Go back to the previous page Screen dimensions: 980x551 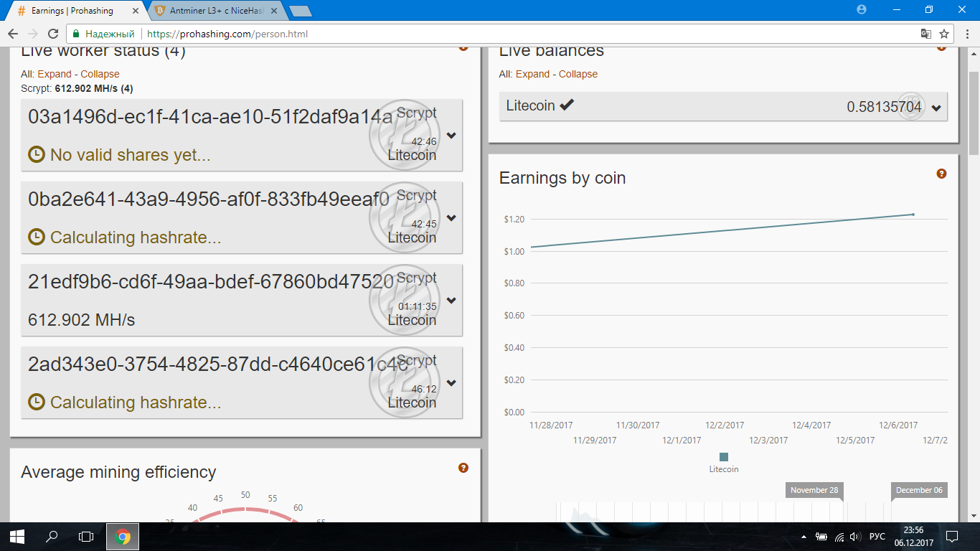[13, 34]
